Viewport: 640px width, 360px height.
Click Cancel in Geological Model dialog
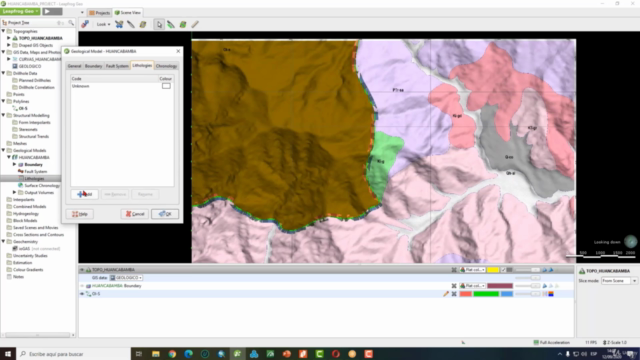click(135, 214)
